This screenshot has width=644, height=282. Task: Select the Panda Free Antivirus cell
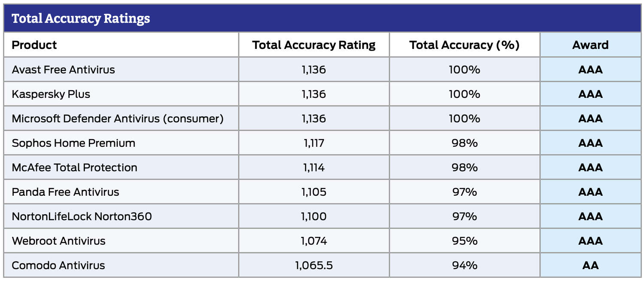pyautogui.click(x=66, y=192)
